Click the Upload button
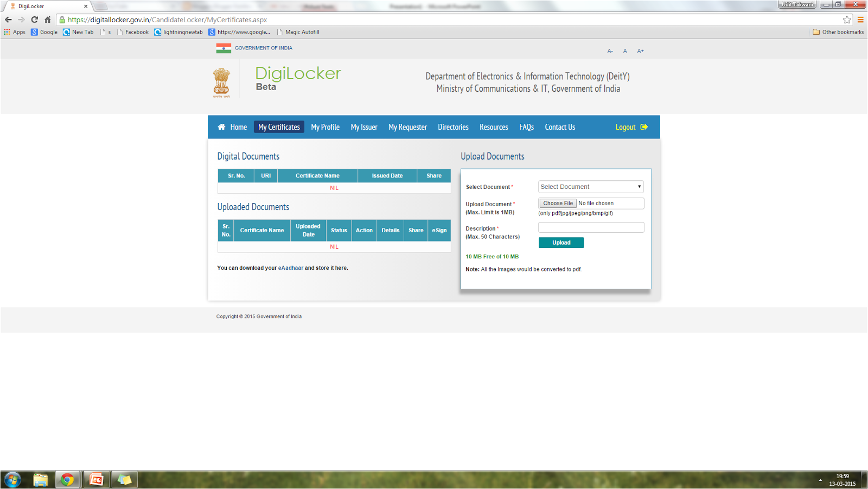The image size is (868, 489). point(561,243)
